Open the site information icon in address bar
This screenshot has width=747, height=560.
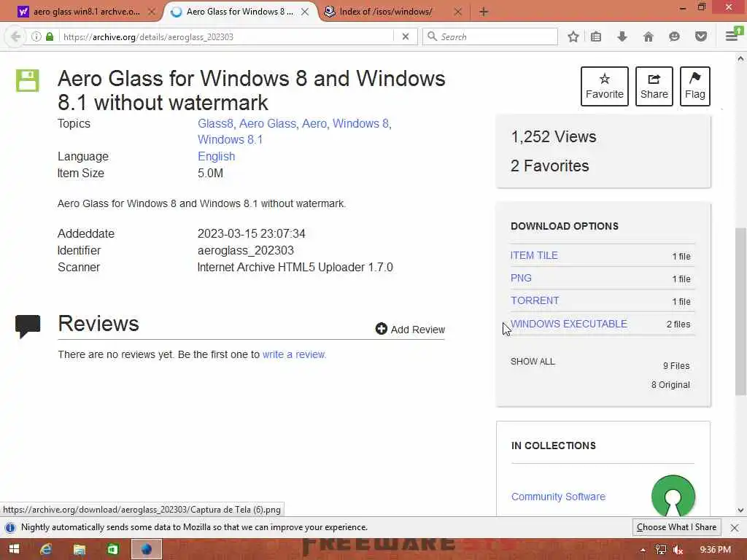click(x=36, y=36)
